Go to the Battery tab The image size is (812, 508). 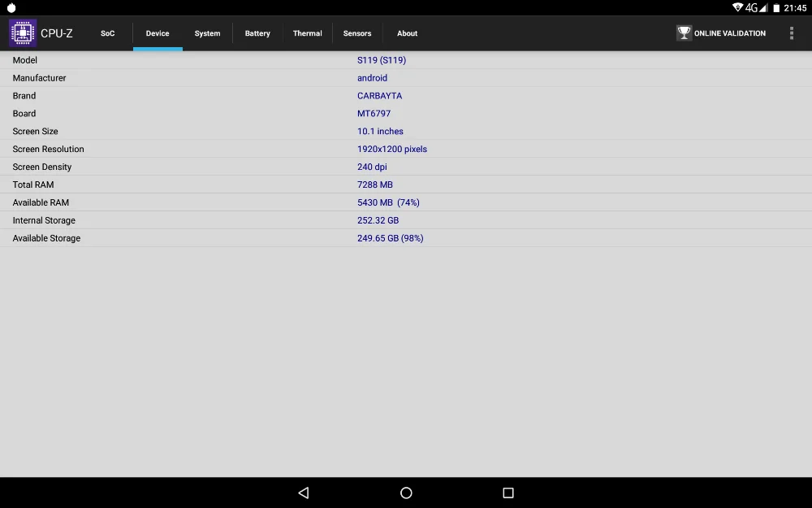coord(257,33)
